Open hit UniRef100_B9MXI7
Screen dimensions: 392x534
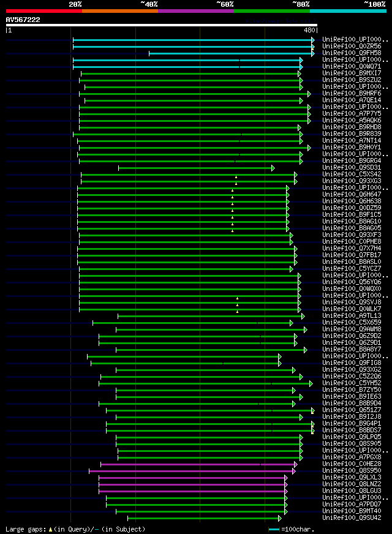click(x=352, y=73)
